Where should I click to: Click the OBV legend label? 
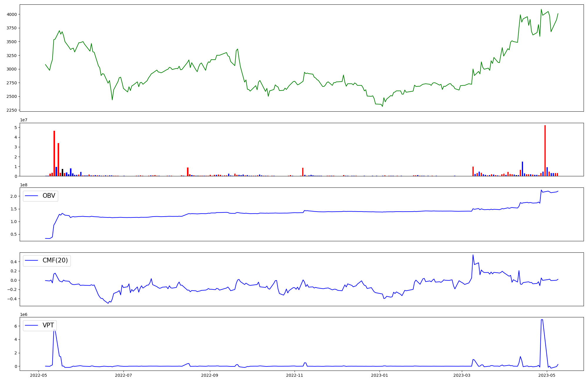click(x=49, y=196)
